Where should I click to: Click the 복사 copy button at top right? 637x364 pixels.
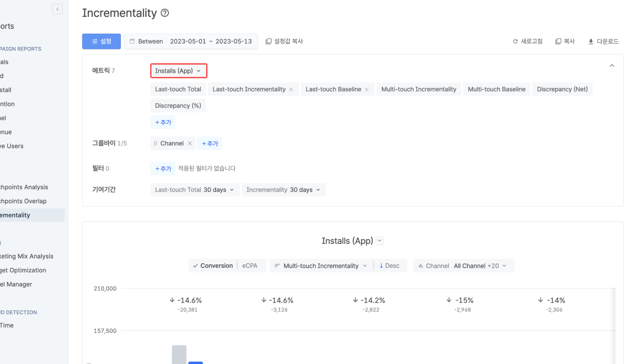(565, 41)
